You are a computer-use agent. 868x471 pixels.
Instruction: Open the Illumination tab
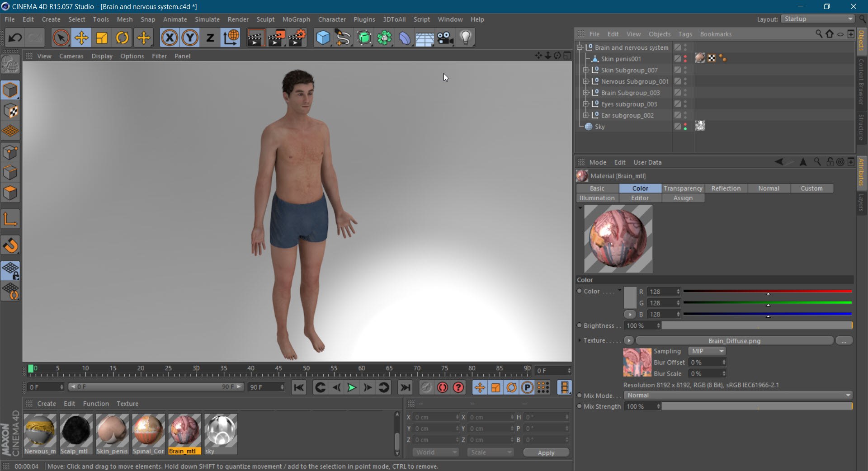pyautogui.click(x=597, y=198)
